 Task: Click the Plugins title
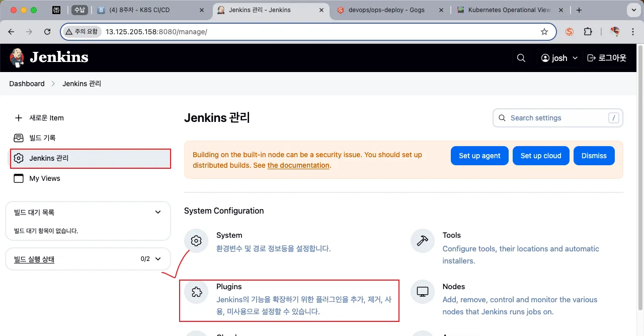coord(229,287)
